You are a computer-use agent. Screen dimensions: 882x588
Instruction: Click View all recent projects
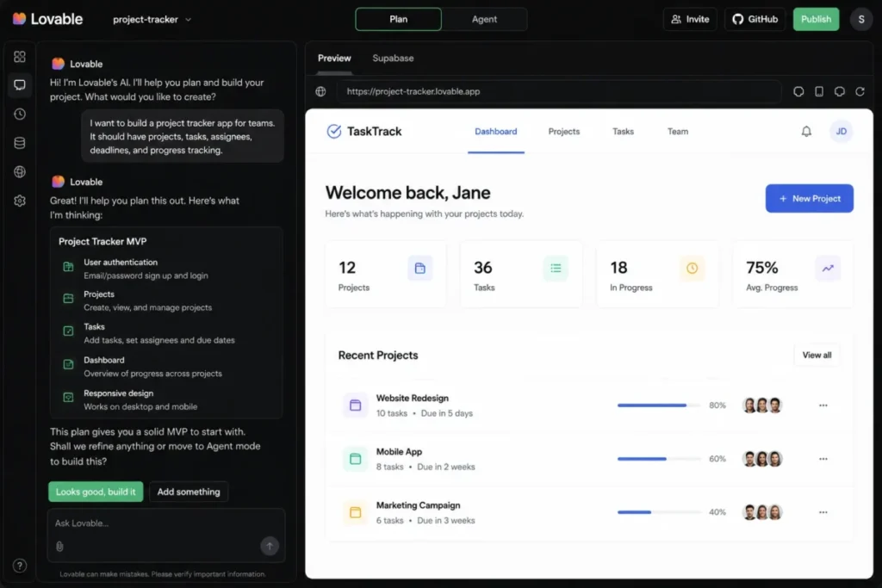(817, 355)
